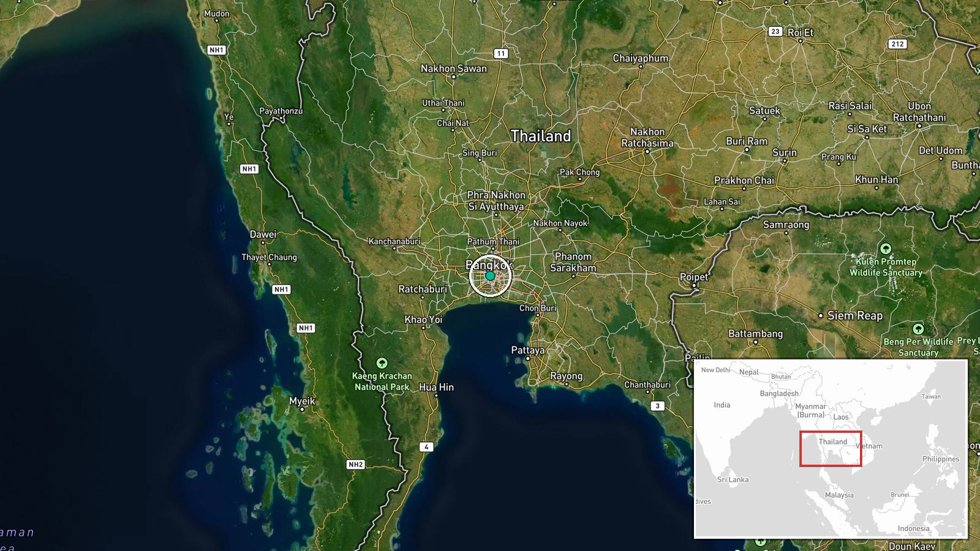Image resolution: width=980 pixels, height=551 pixels.
Task: Click the Rayong label
Action: [x=567, y=376]
